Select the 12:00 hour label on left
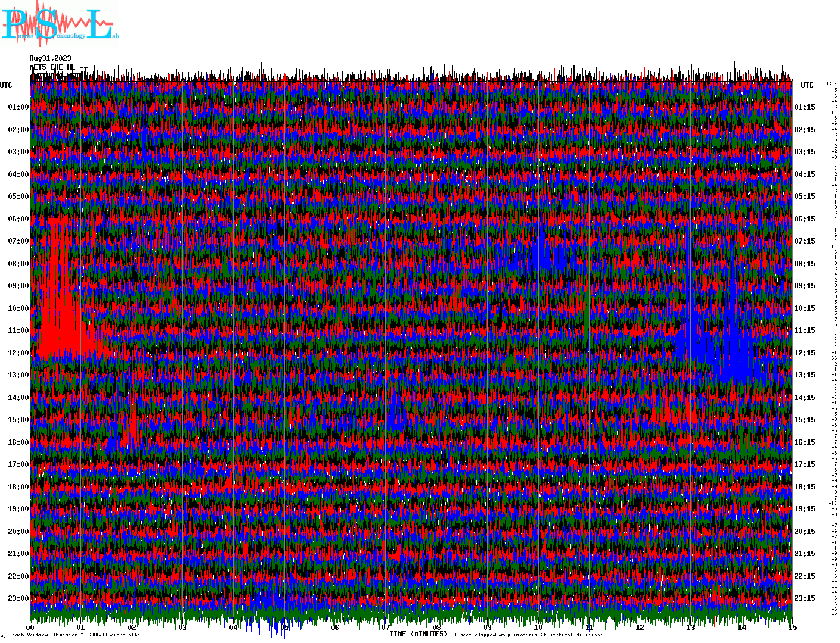 pyautogui.click(x=18, y=353)
